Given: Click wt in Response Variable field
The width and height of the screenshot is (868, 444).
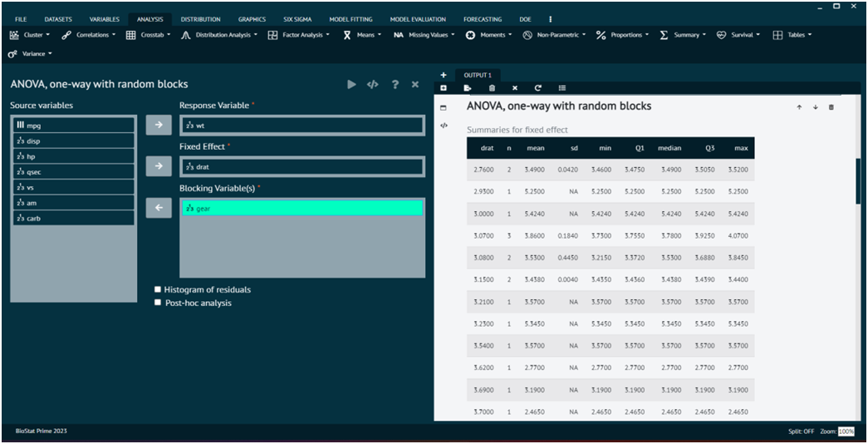Looking at the screenshot, I should pos(302,126).
